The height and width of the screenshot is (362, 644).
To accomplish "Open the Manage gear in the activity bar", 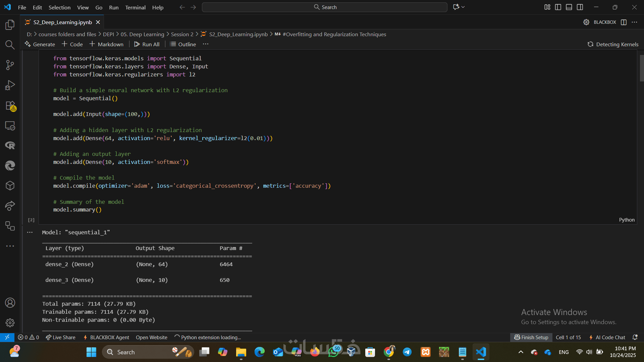I will 10,322.
